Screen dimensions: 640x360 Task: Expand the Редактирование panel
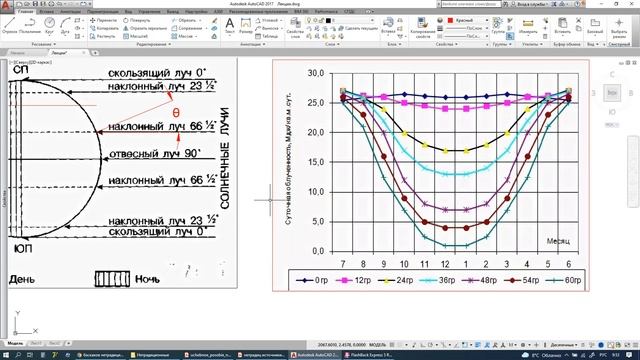(x=153, y=44)
